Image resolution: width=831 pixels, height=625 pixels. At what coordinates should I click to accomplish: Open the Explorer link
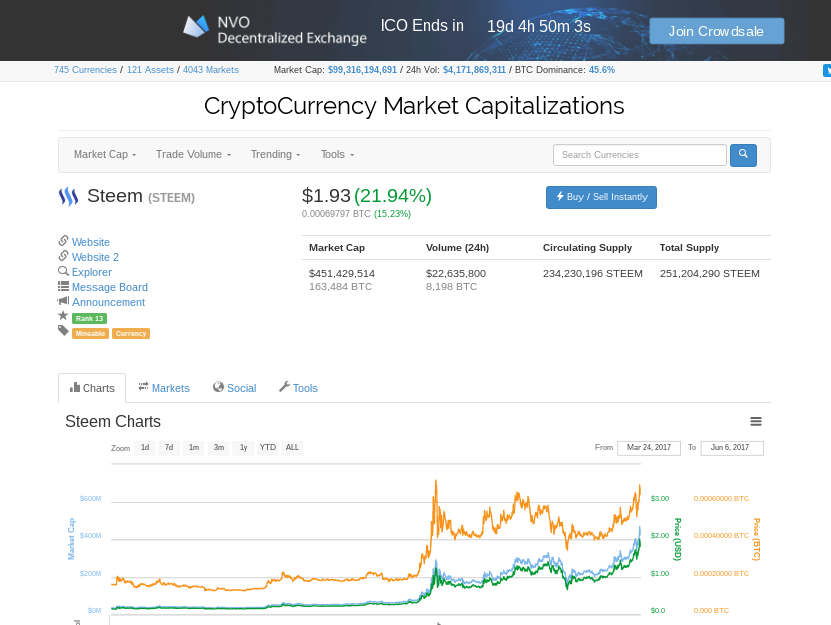pos(92,272)
